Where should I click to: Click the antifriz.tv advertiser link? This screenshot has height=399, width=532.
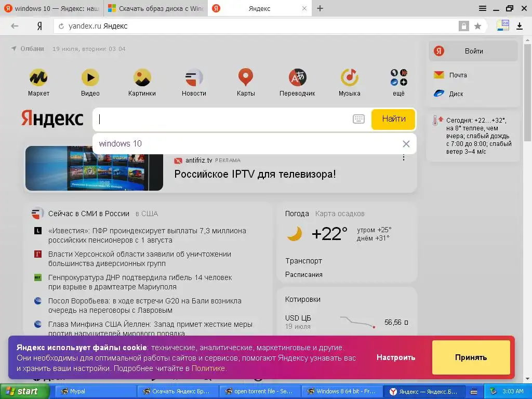click(x=199, y=160)
